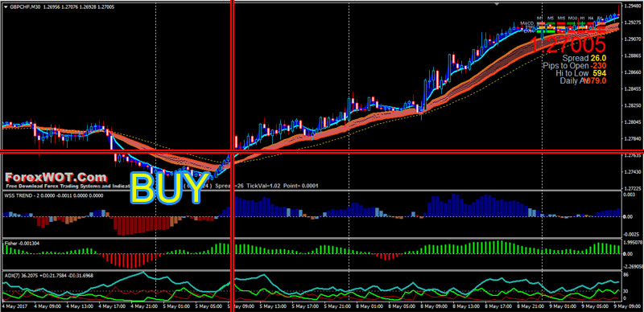Click the Pips to Open -230 line
This screenshot has width=644, height=312.
(x=575, y=66)
